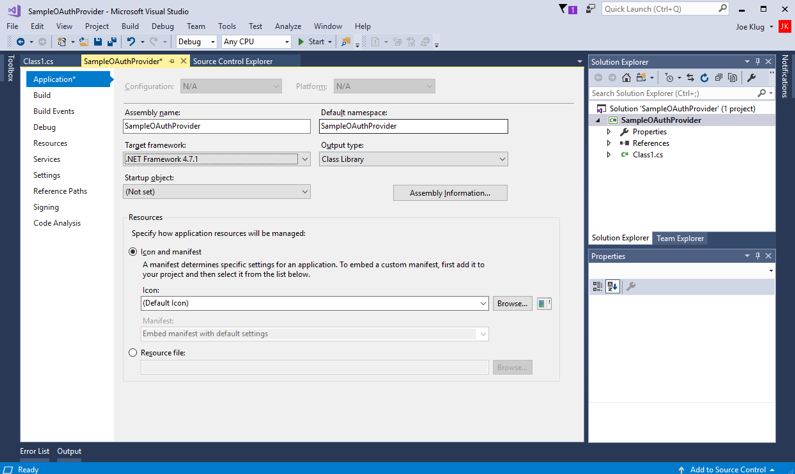Pin the Solution Explorer panel

pyautogui.click(x=757, y=61)
